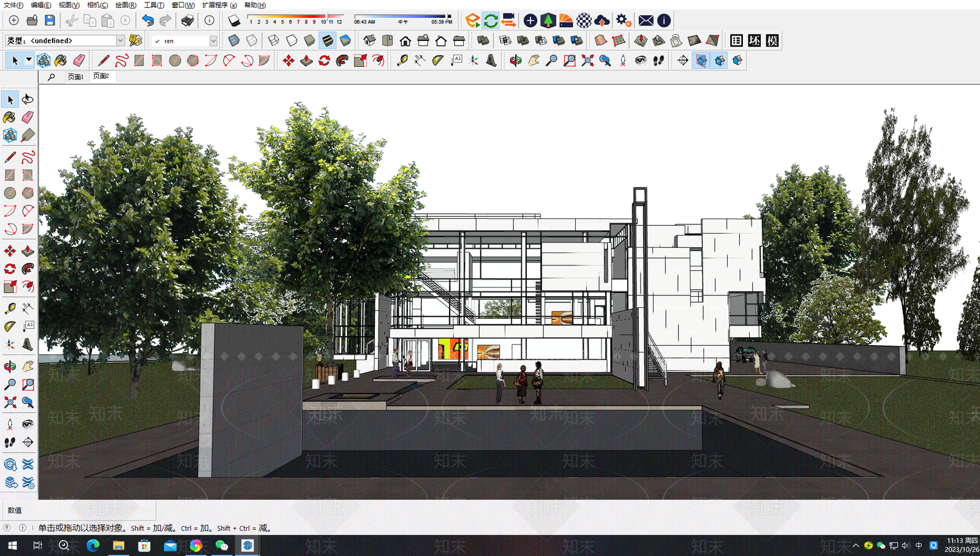Open the tree asset library extension icon
The image size is (980, 556).
point(548,20)
